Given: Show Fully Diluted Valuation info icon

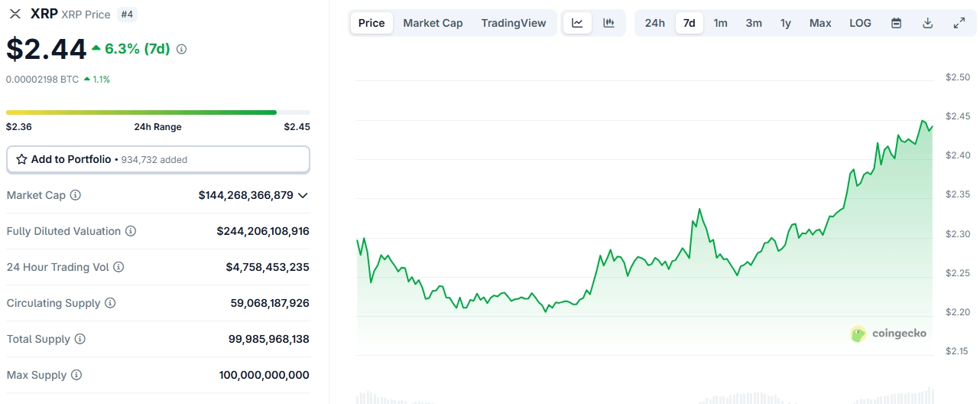Looking at the screenshot, I should coord(131,231).
